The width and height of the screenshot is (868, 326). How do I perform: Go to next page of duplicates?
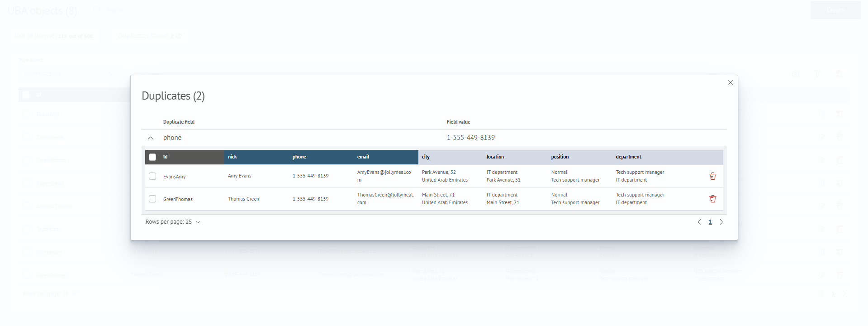721,222
